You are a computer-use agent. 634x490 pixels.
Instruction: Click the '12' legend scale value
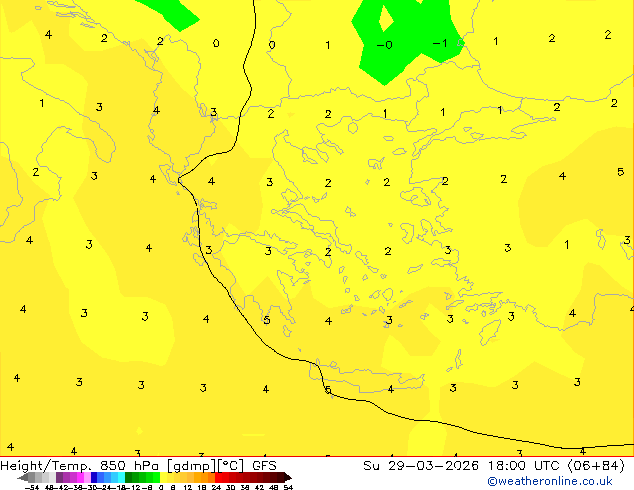click(188, 487)
